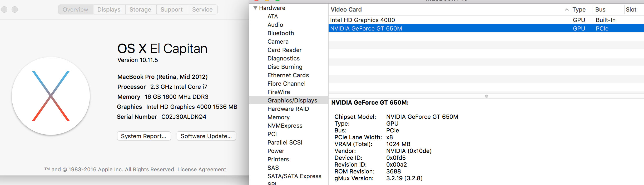Switch to the Displays tab
The width and height of the screenshot is (644, 185).
[109, 10]
